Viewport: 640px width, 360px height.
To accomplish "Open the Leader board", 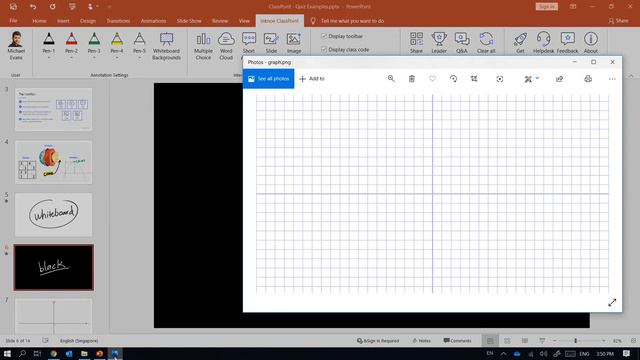I will pyautogui.click(x=439, y=43).
